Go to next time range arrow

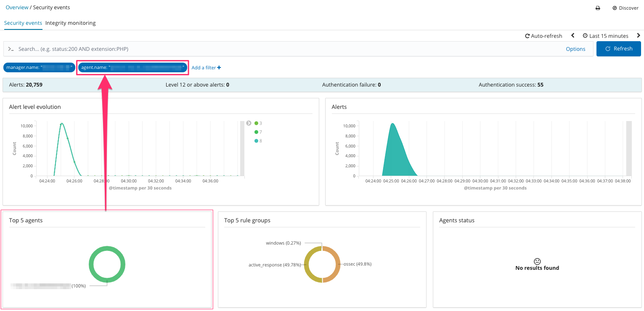coord(639,36)
